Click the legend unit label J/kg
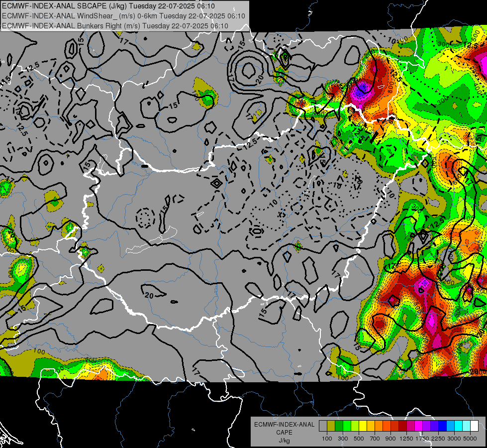 [284, 441]
